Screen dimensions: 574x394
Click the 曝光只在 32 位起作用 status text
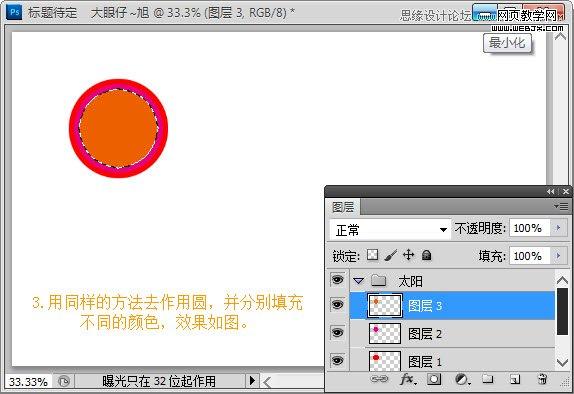click(x=159, y=381)
